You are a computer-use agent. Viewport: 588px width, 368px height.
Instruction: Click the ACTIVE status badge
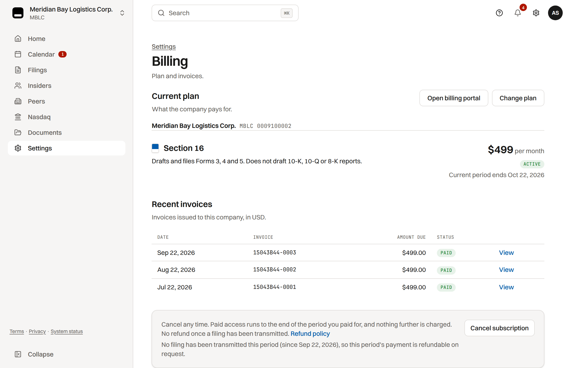click(532, 164)
